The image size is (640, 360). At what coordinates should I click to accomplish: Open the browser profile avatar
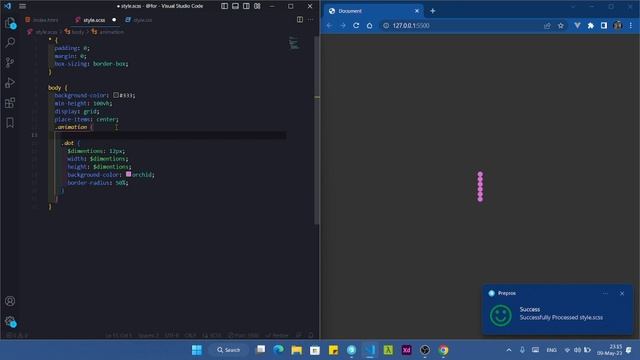tap(618, 25)
